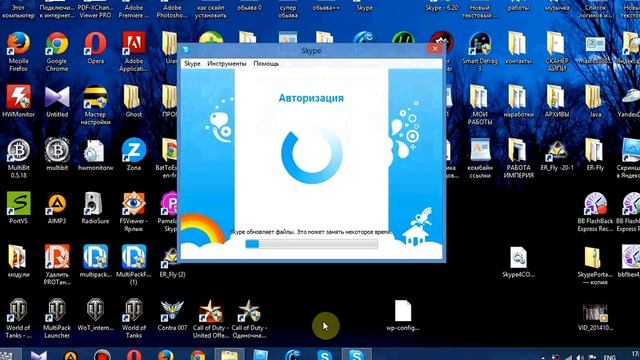Launch World of Tanks - ... first shortcut

(x=18, y=318)
